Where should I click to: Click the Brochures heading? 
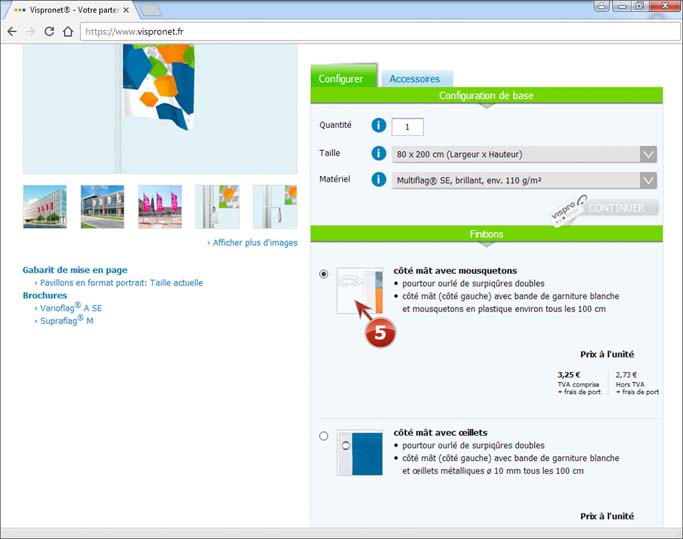click(x=45, y=295)
